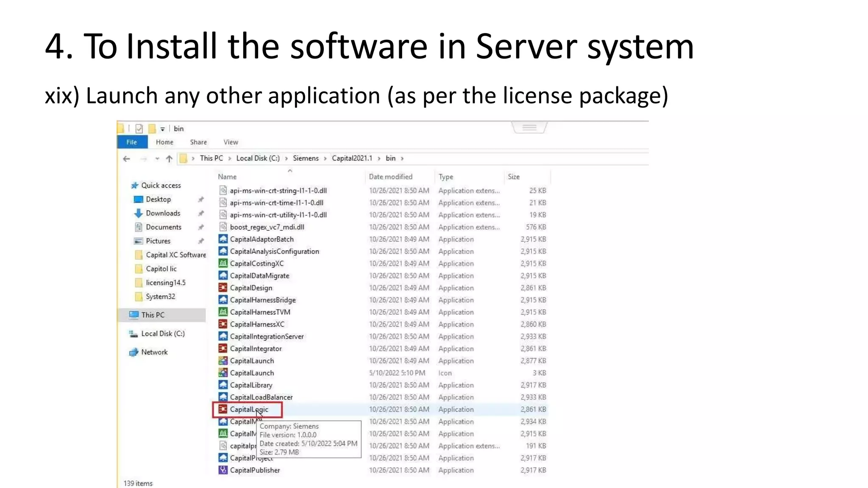Click the 139 items status bar text
This screenshot has height=488, width=868.
[138, 483]
